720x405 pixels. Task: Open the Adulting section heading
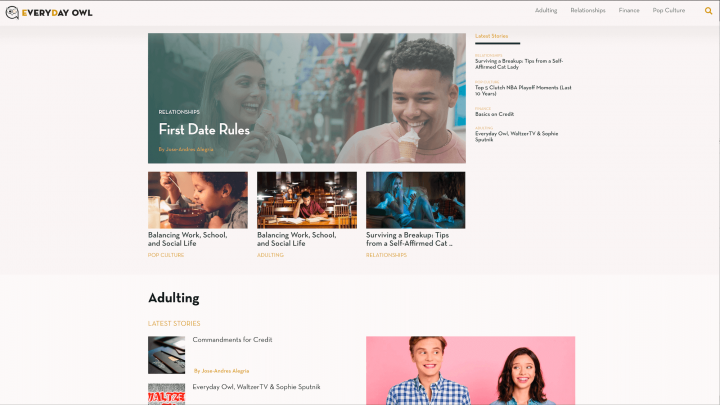(x=174, y=298)
